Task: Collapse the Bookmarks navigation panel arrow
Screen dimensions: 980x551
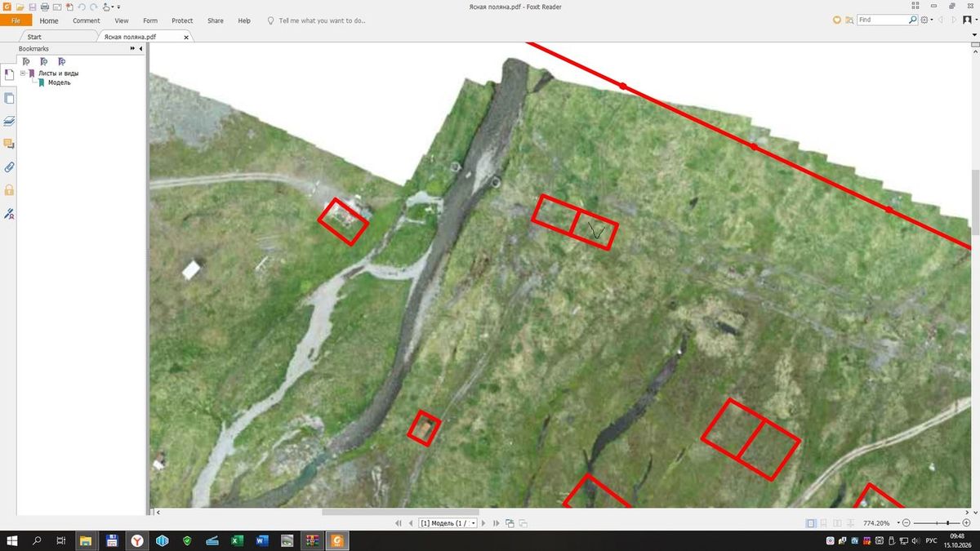Action: coord(140,49)
